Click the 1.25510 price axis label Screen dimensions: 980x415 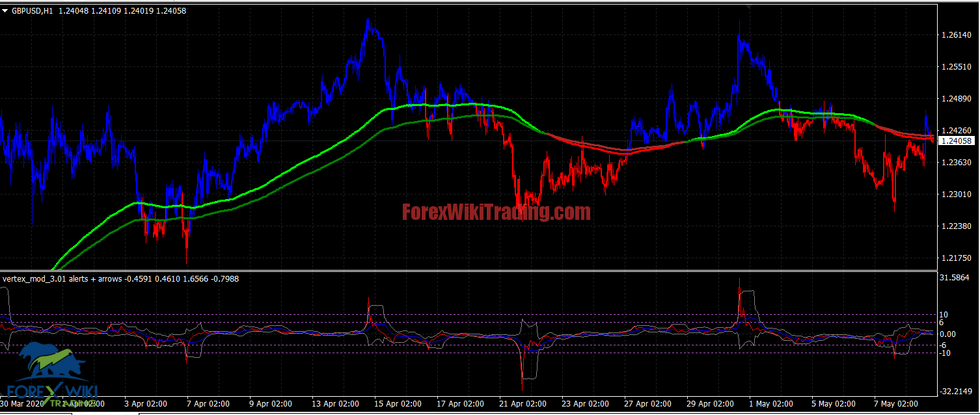956,67
